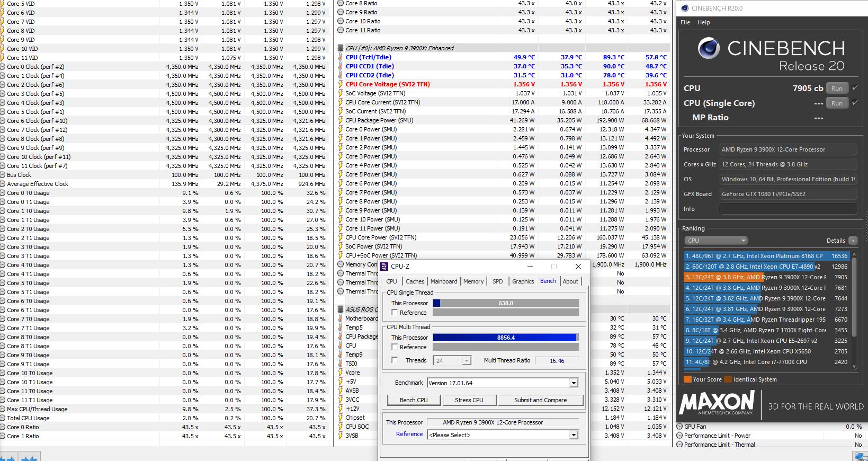Click the icon beside Performance Limit - Power

coord(679,436)
